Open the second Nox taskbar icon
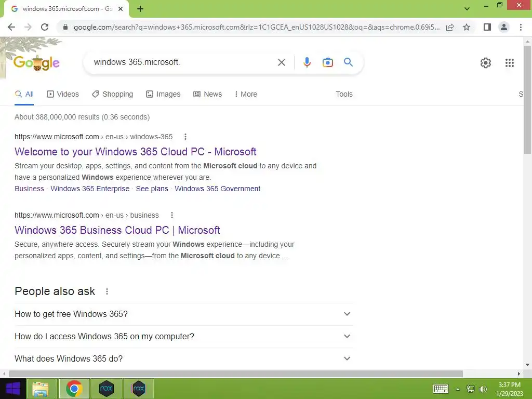The width and height of the screenshot is (532, 399). pyautogui.click(x=138, y=389)
